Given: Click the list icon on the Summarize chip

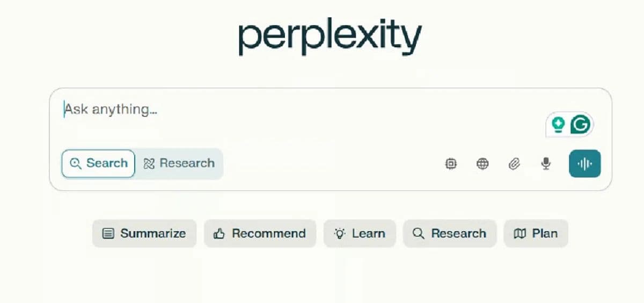Looking at the screenshot, I should (108, 234).
